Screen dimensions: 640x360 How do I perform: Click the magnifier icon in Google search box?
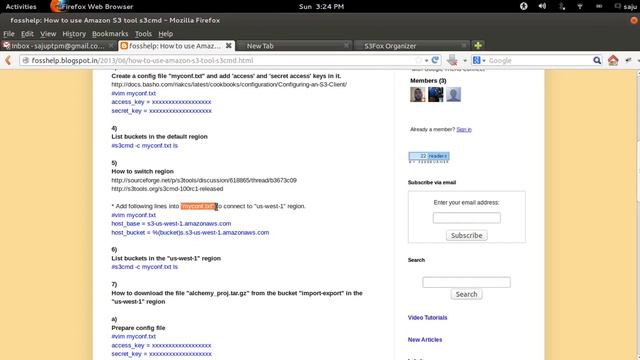(x=597, y=60)
